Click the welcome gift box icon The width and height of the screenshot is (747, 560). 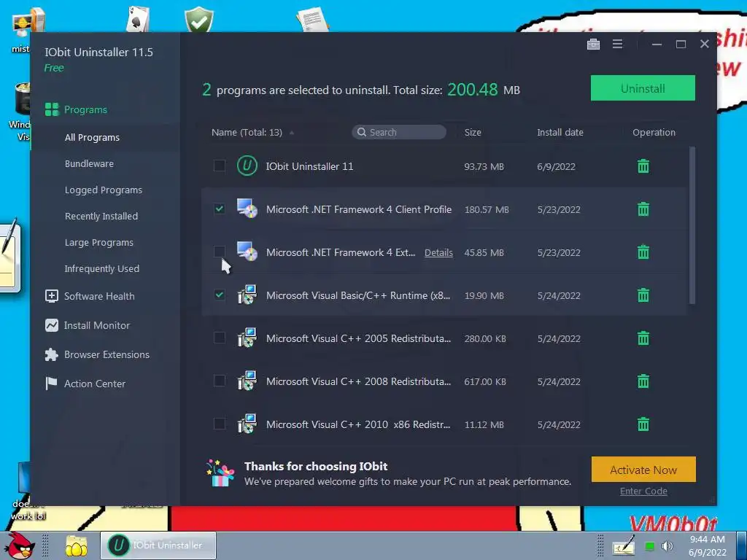tap(220, 473)
